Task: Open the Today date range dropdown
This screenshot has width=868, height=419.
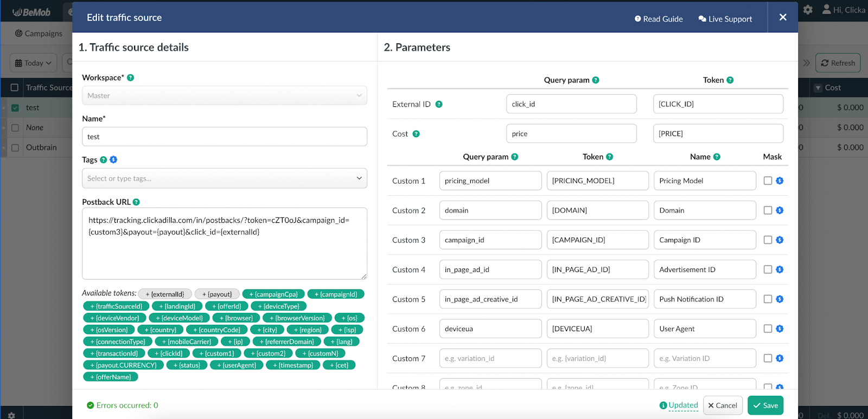Action: (x=33, y=63)
